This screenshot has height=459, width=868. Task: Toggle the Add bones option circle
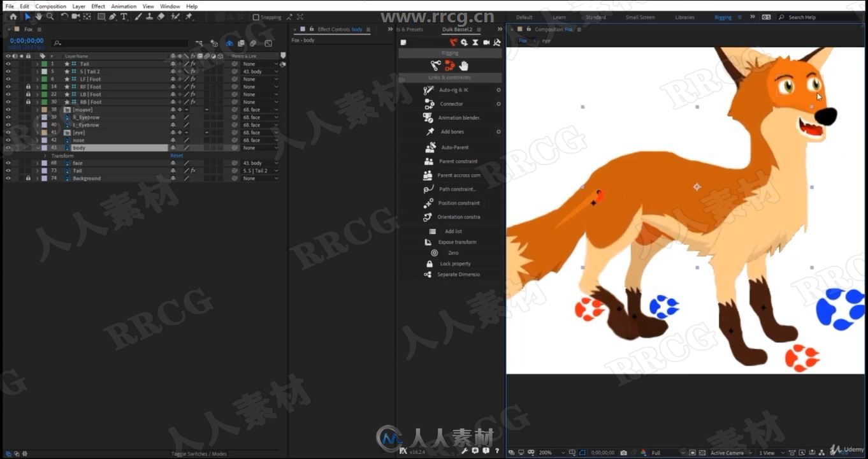(498, 132)
